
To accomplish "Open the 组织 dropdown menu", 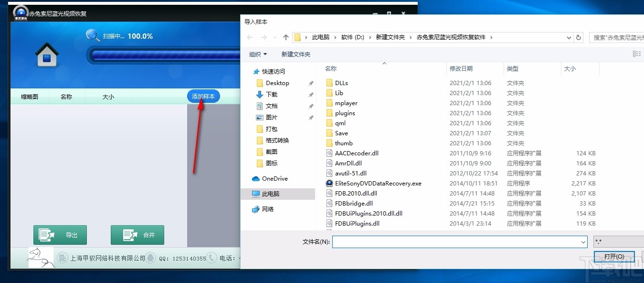I will [x=258, y=54].
